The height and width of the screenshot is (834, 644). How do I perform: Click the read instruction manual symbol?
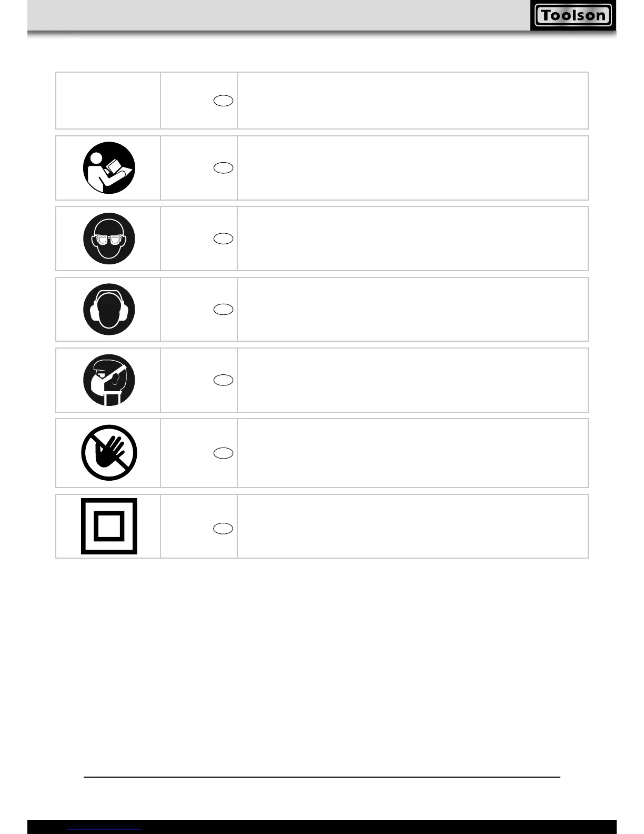(x=109, y=168)
